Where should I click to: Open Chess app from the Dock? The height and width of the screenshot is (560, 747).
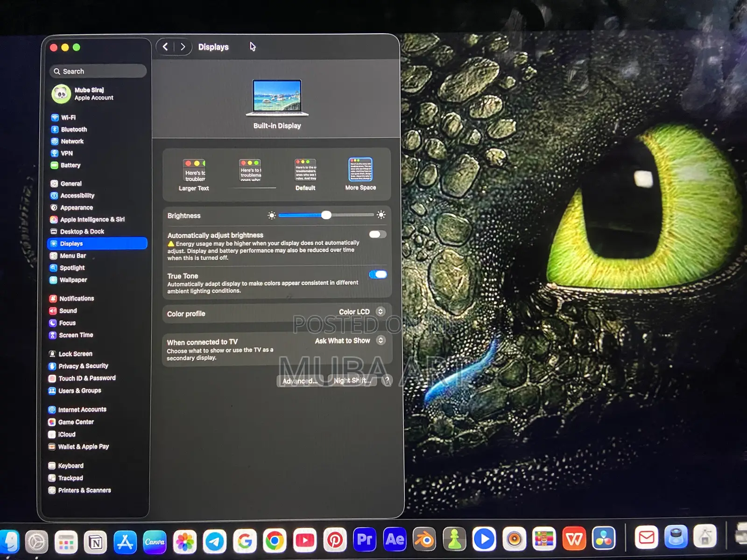tap(454, 539)
